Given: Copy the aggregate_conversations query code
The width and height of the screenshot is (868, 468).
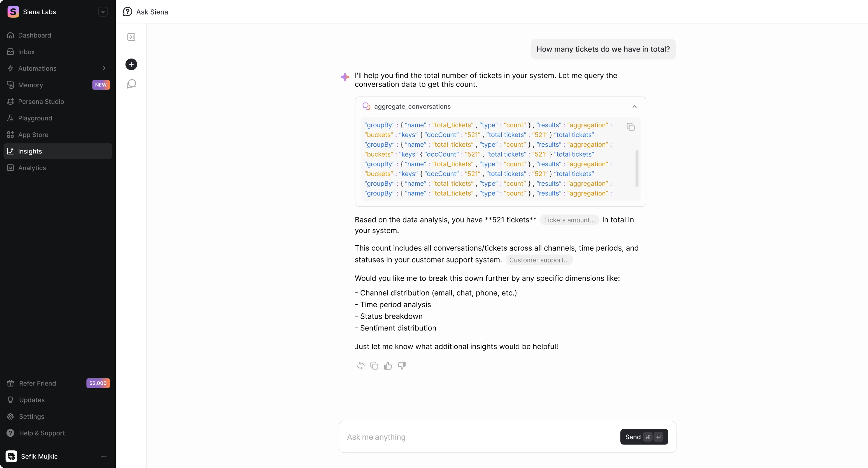Looking at the screenshot, I should pos(630,127).
